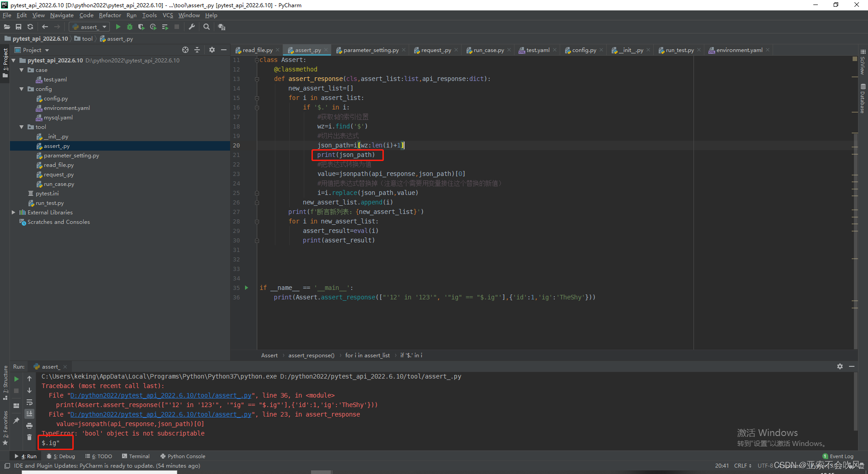Viewport: 868px width, 474px height.
Task: Click the down-the-stack-trace arrow
Action: coord(29,390)
